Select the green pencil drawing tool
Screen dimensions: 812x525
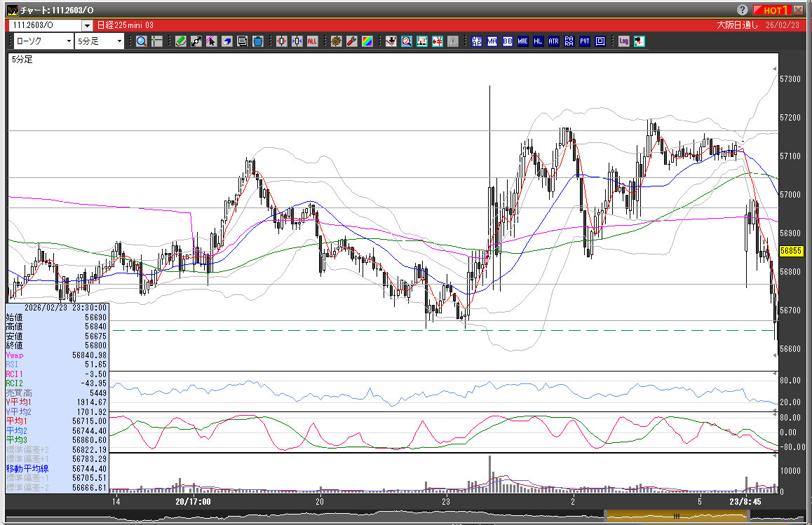tap(180, 41)
